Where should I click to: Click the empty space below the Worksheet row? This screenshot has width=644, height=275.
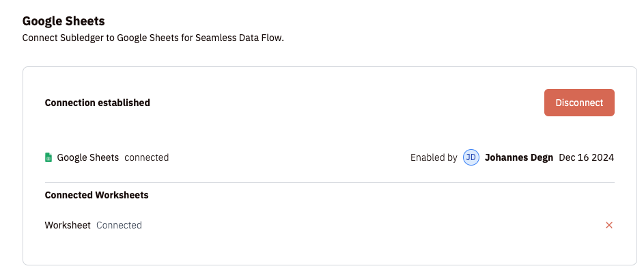coord(329,249)
